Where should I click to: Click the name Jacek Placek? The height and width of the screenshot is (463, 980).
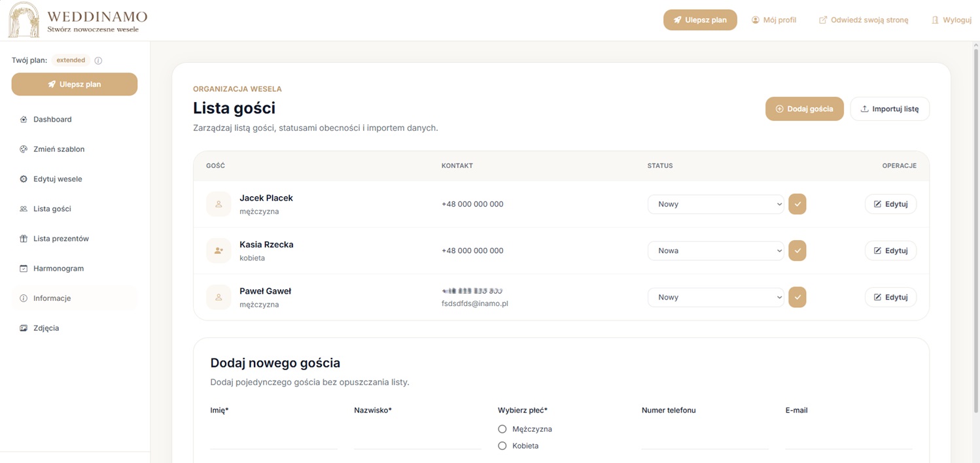266,198
